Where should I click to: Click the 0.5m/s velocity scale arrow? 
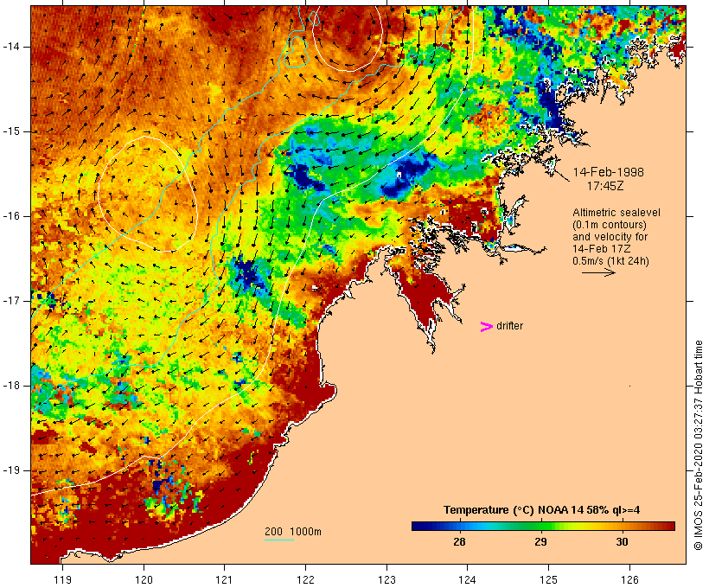598,272
